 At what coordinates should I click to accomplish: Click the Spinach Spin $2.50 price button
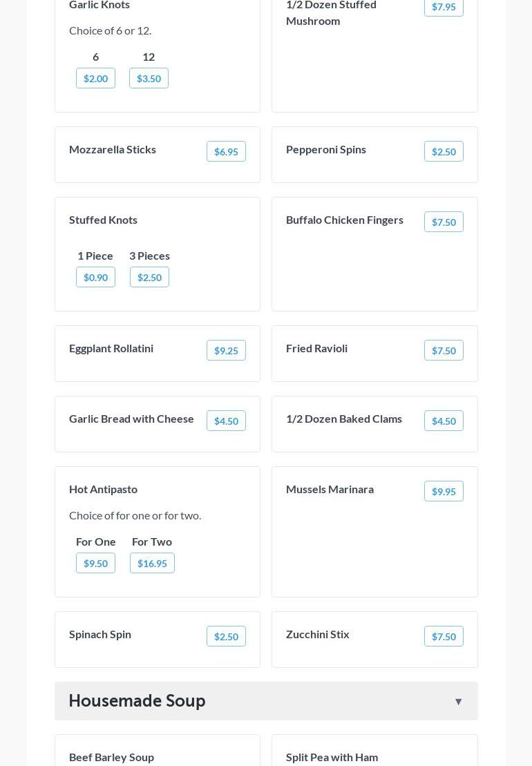(x=226, y=636)
